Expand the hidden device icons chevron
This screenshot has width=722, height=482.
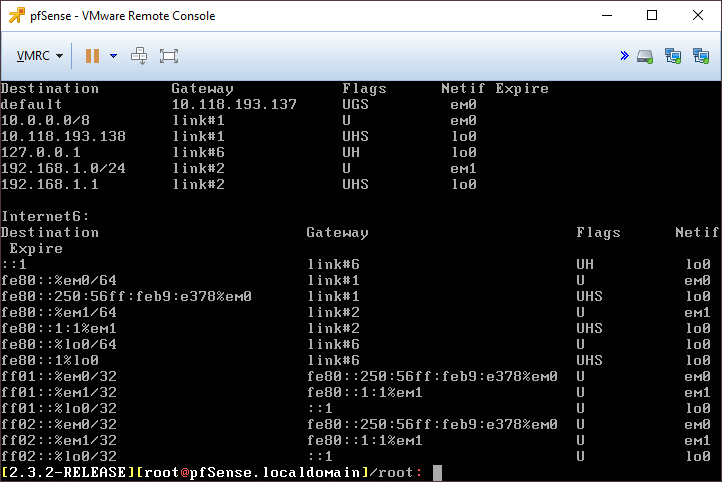pos(624,56)
